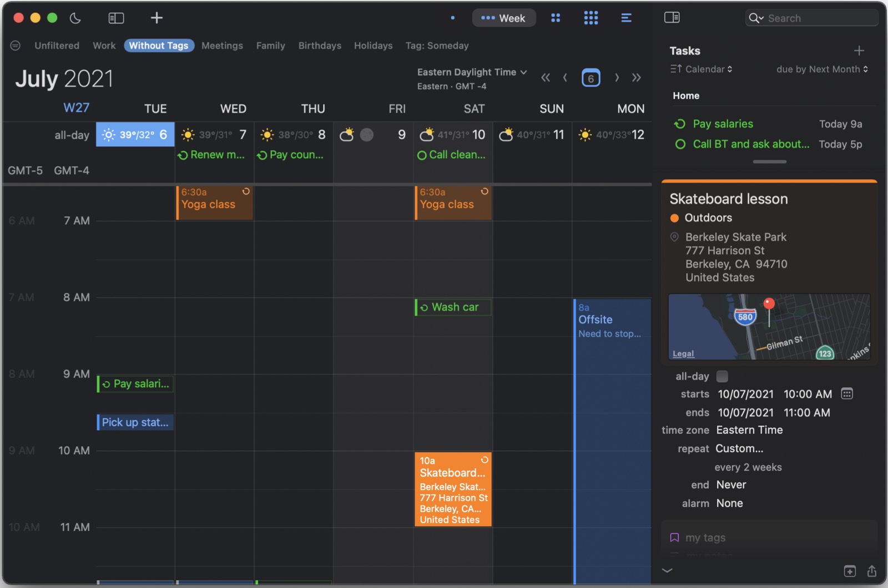Mark Wash car task complete
The image size is (888, 588).
[424, 307]
